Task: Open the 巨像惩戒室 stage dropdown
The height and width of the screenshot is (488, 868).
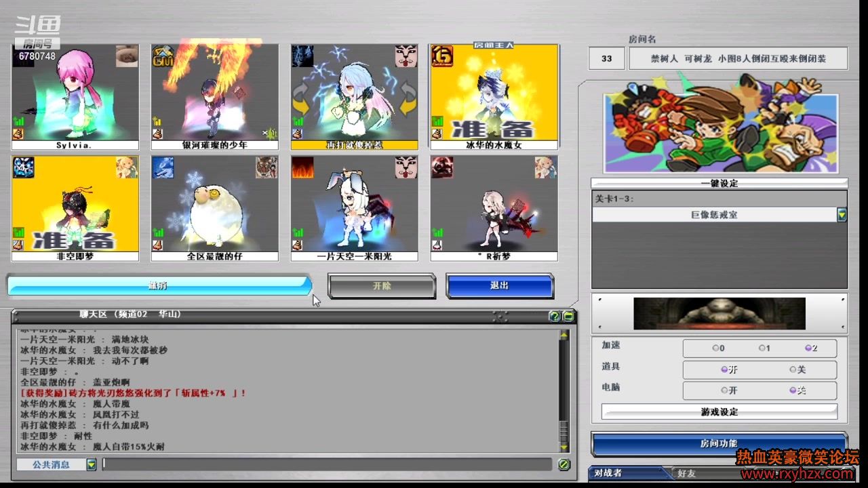Action: [x=842, y=215]
